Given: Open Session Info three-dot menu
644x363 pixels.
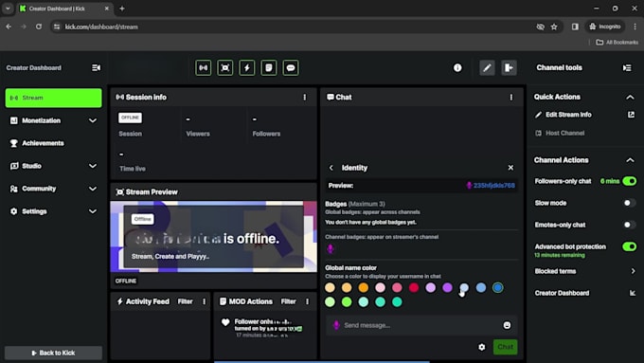Looking at the screenshot, I should 304,97.
